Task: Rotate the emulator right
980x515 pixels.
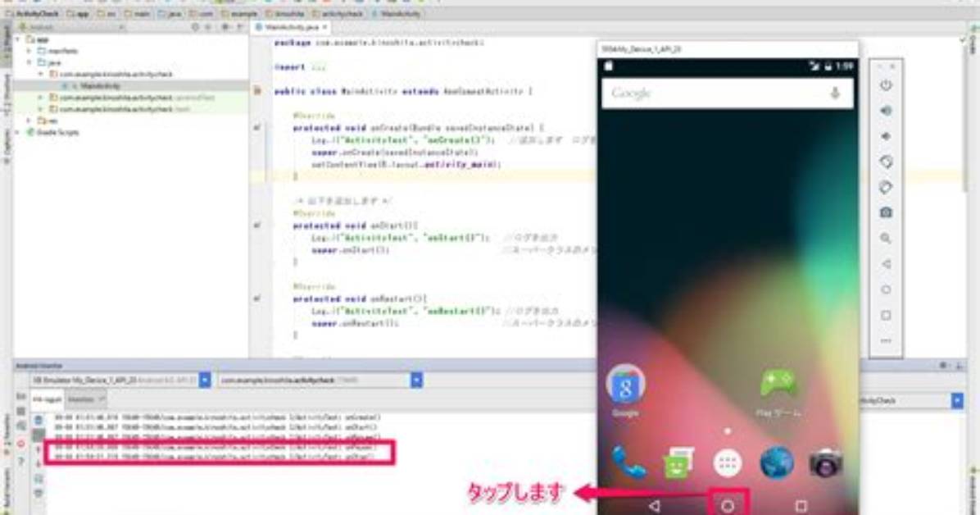Action: click(x=886, y=187)
